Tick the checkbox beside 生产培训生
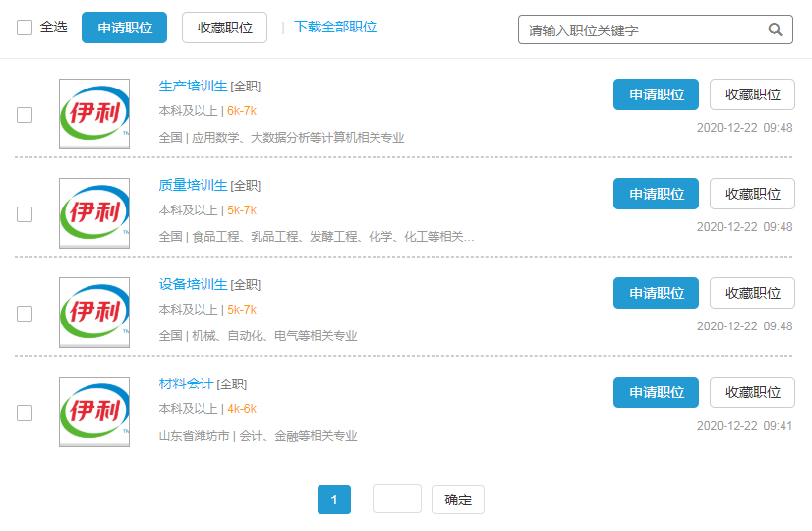This screenshot has width=812, height=531. (25, 115)
